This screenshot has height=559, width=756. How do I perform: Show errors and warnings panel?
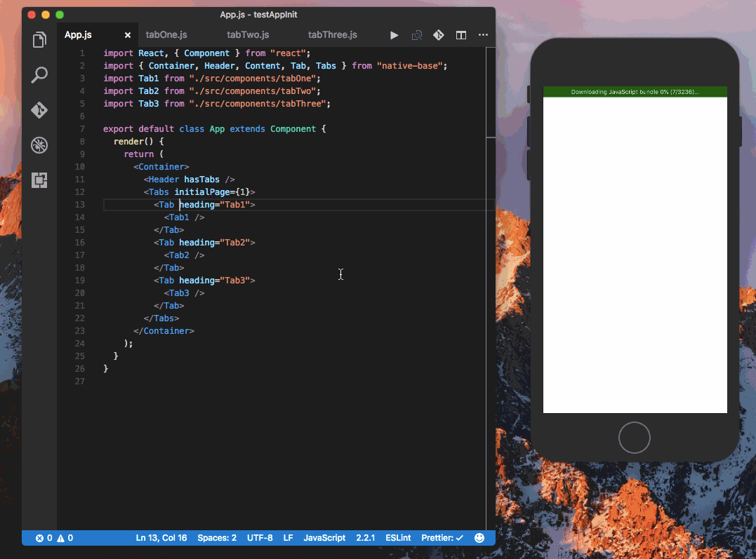tap(53, 537)
